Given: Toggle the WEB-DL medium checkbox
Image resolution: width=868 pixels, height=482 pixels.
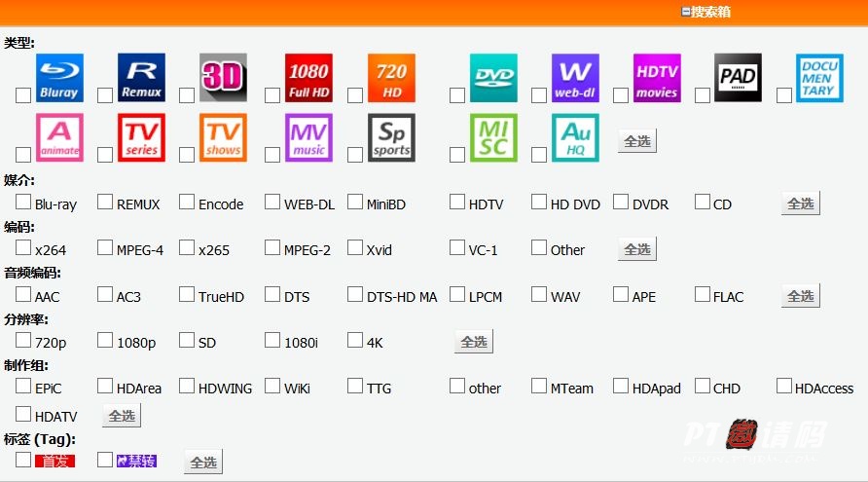Looking at the screenshot, I should click(x=272, y=203).
